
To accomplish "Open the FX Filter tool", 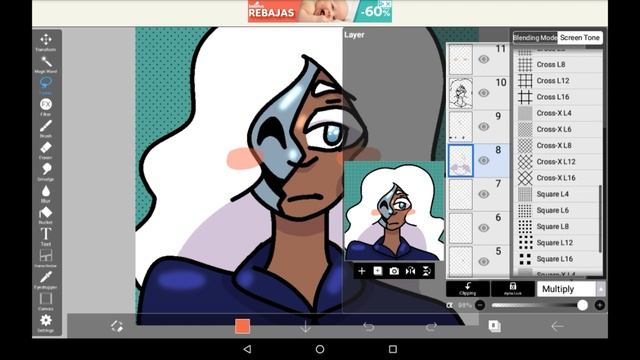I will (x=46, y=107).
